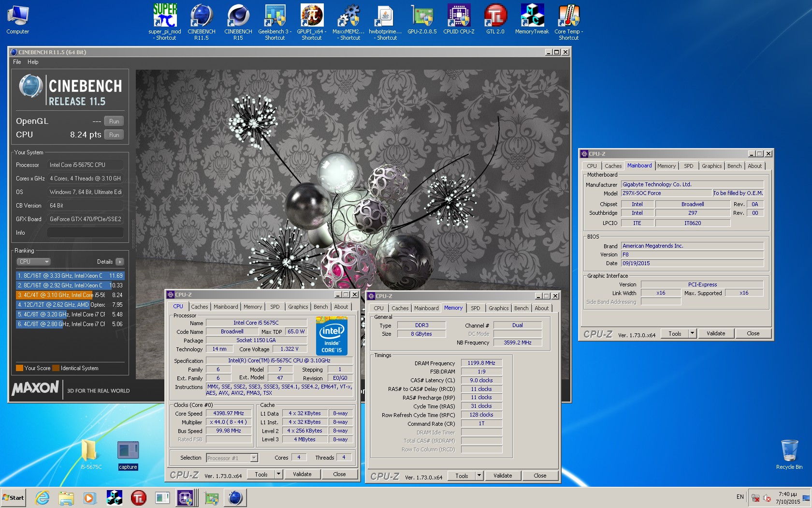Viewport: 812px width, 508px height.
Task: Open Windows Media Player from taskbar
Action: (x=90, y=497)
